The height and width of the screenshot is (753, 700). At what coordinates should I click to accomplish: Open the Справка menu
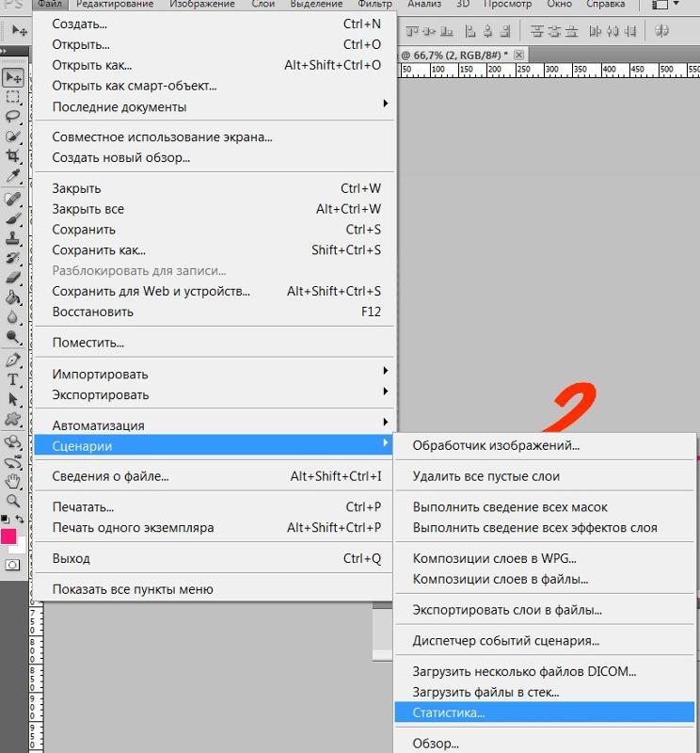[x=605, y=5]
